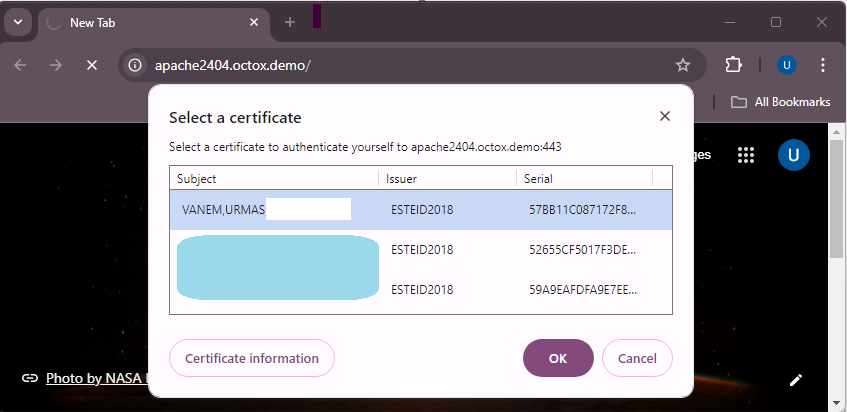The width and height of the screenshot is (847, 412).
Task: Close the New Tab tab
Action: pos(254,23)
